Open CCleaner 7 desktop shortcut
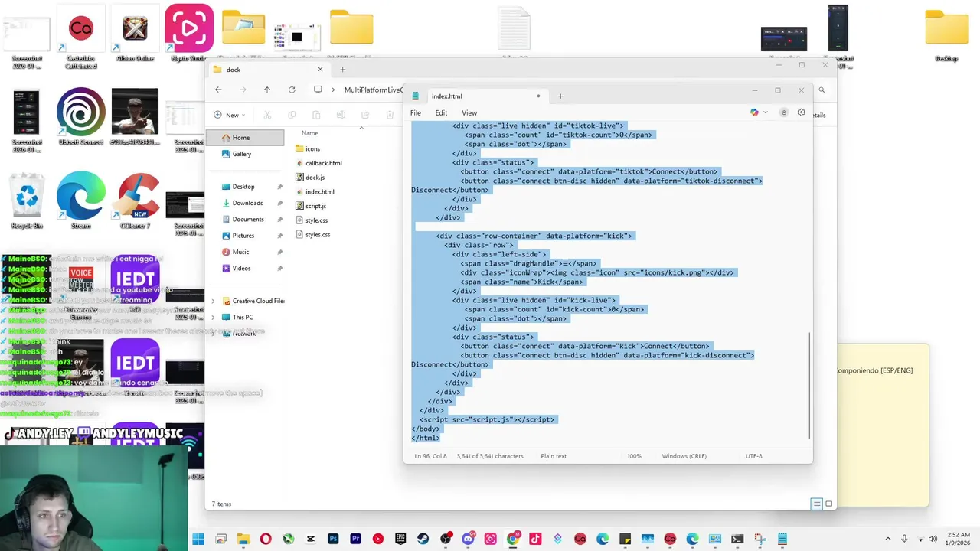This screenshot has width=980, height=551. (x=135, y=201)
